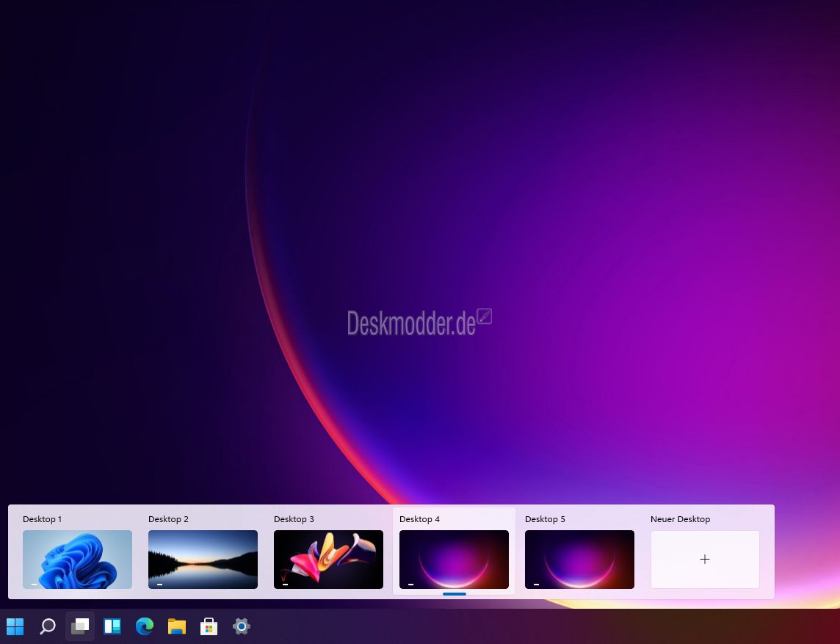Launch Microsoft Edge from taskbar
Screen dimensions: 840x644
click(145, 626)
